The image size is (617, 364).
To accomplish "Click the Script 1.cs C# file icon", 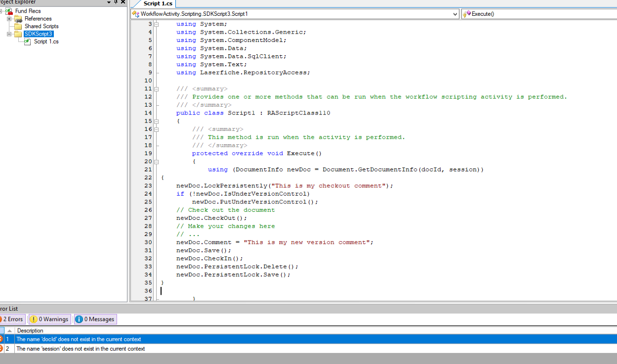I will pyautogui.click(x=28, y=41).
